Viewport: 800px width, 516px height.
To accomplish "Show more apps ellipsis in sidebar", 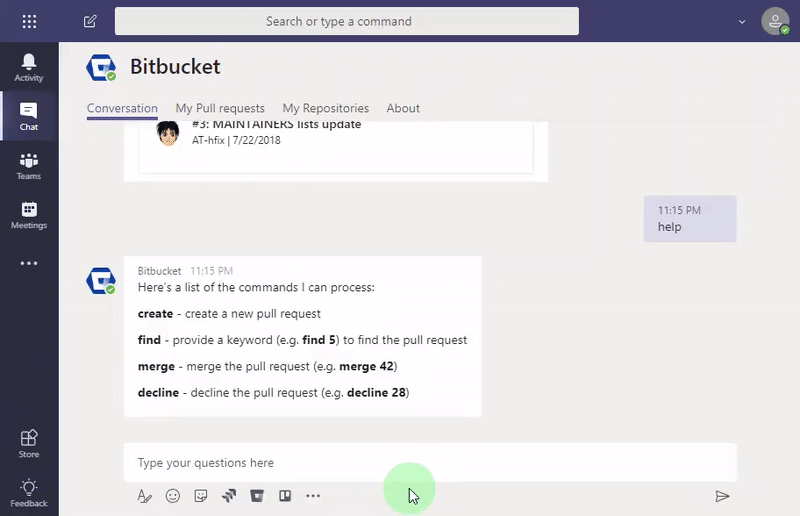I will tap(29, 263).
